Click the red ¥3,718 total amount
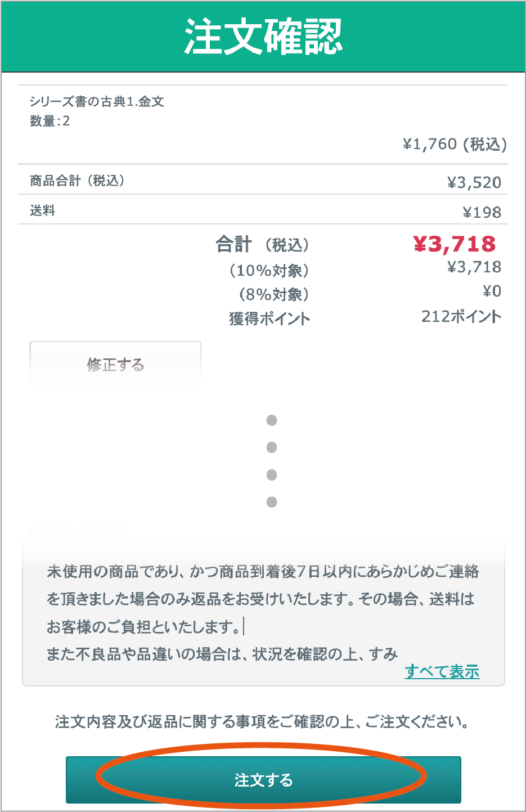Image resolution: width=526 pixels, height=812 pixels. [x=455, y=244]
